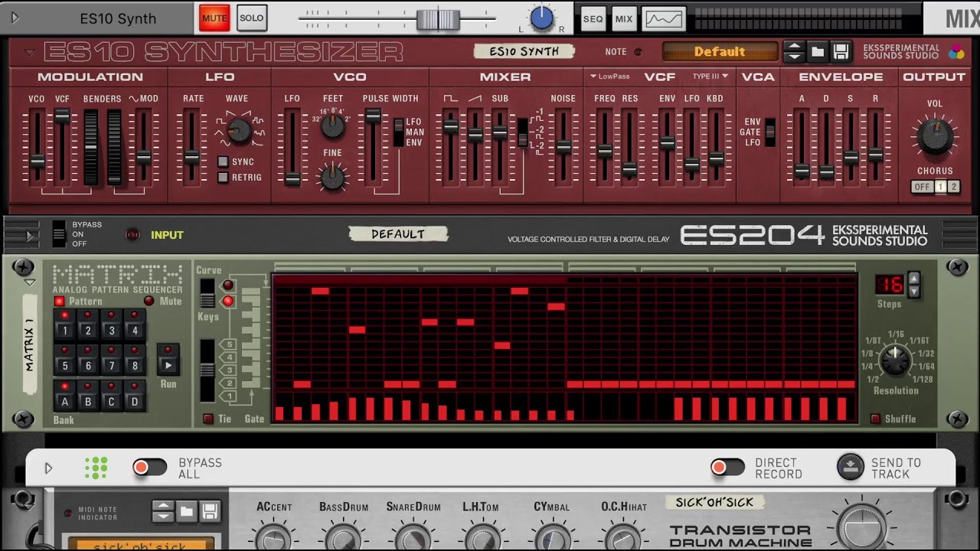Image resolution: width=980 pixels, height=551 pixels.
Task: Click SEND TO TRACK icon
Action: coord(851,467)
